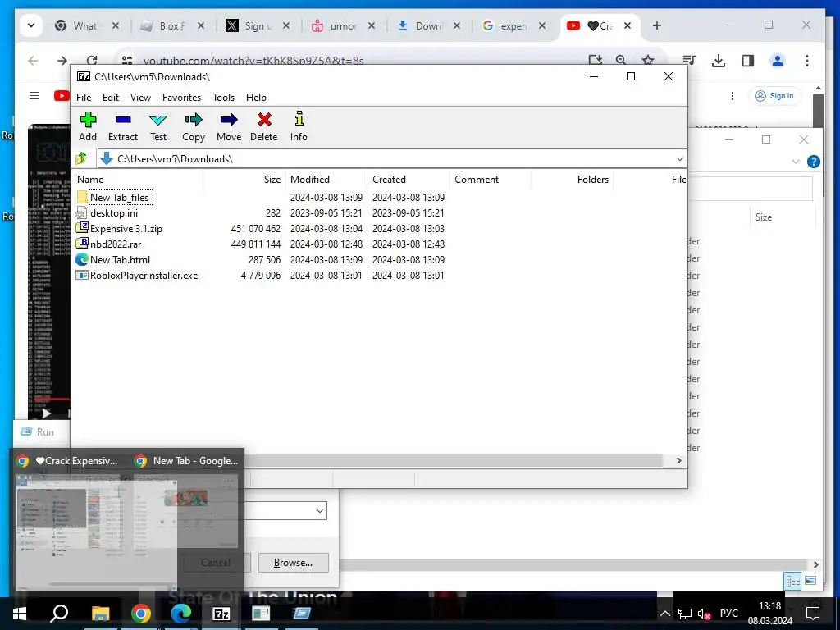Toggle Chrome side panel icon
This screenshot has height=630, width=840.
(x=748, y=61)
